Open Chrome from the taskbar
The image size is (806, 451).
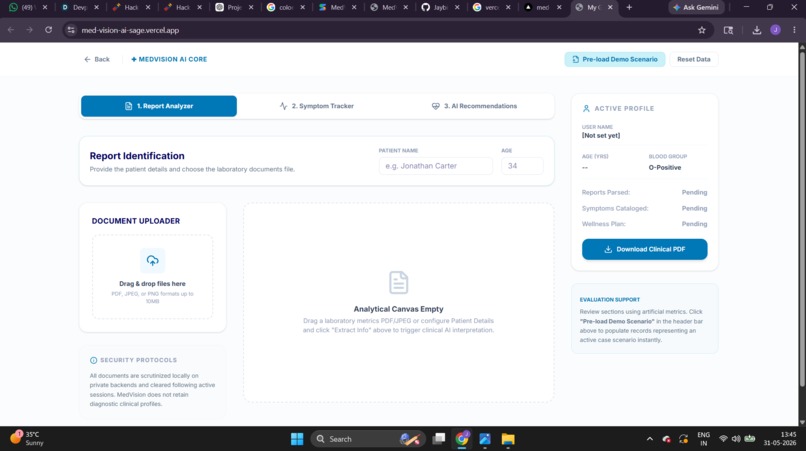coord(462,439)
